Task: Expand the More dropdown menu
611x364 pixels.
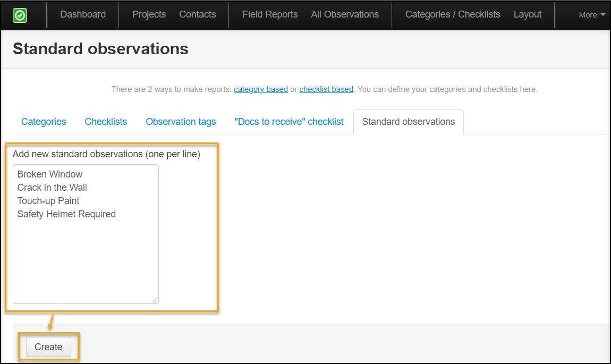Action: coord(591,15)
